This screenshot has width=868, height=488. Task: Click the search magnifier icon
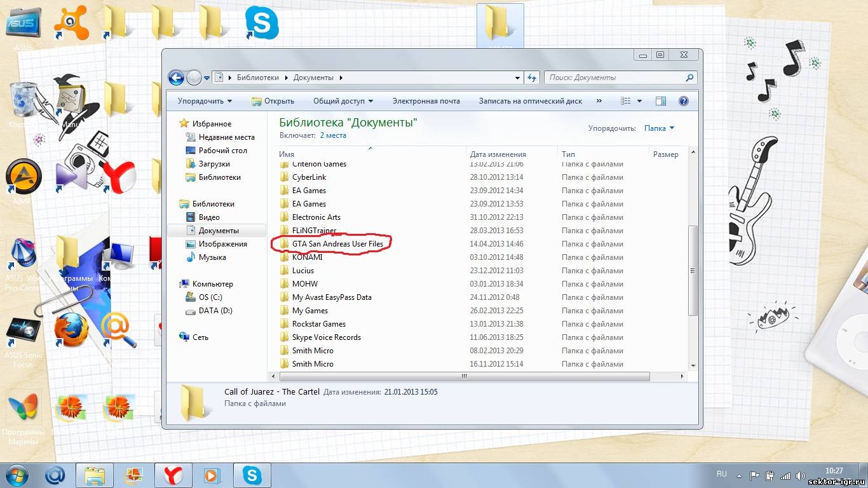coord(690,78)
